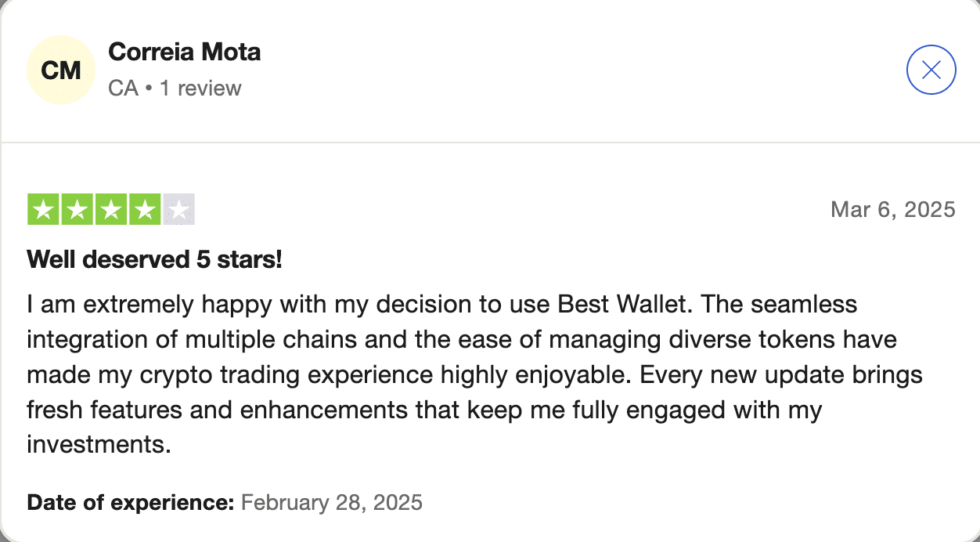
Task: Click the second green rating star
Action: (77, 210)
